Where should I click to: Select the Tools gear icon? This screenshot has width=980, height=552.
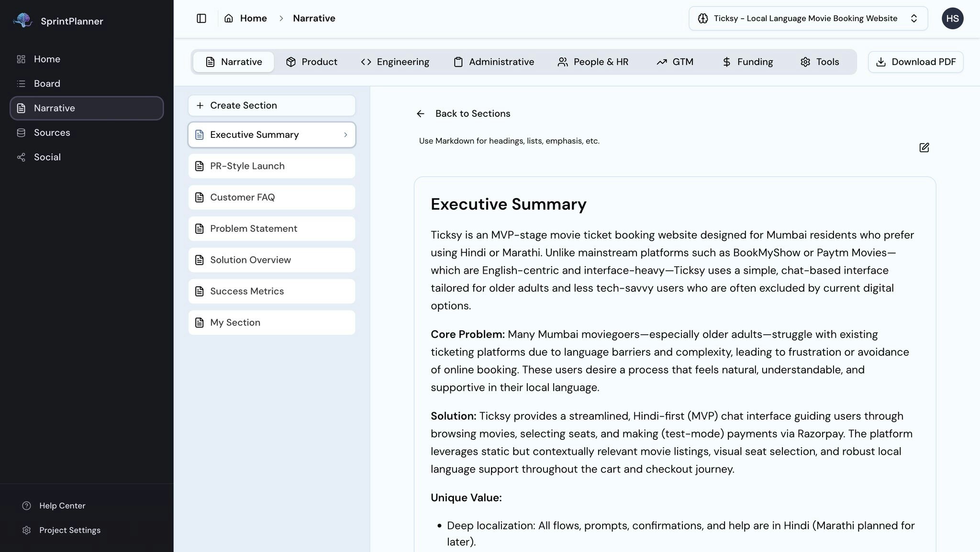tap(804, 62)
